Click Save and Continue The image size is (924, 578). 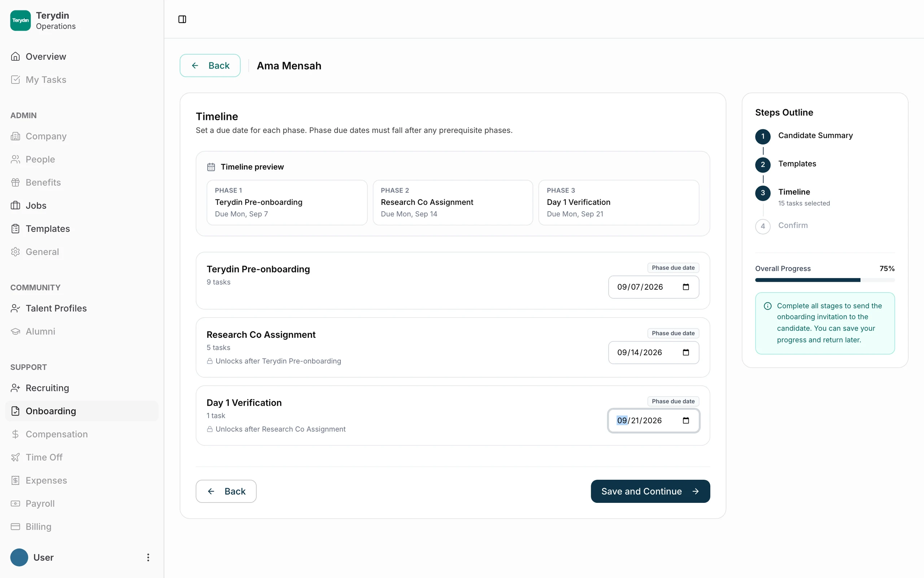pos(650,491)
